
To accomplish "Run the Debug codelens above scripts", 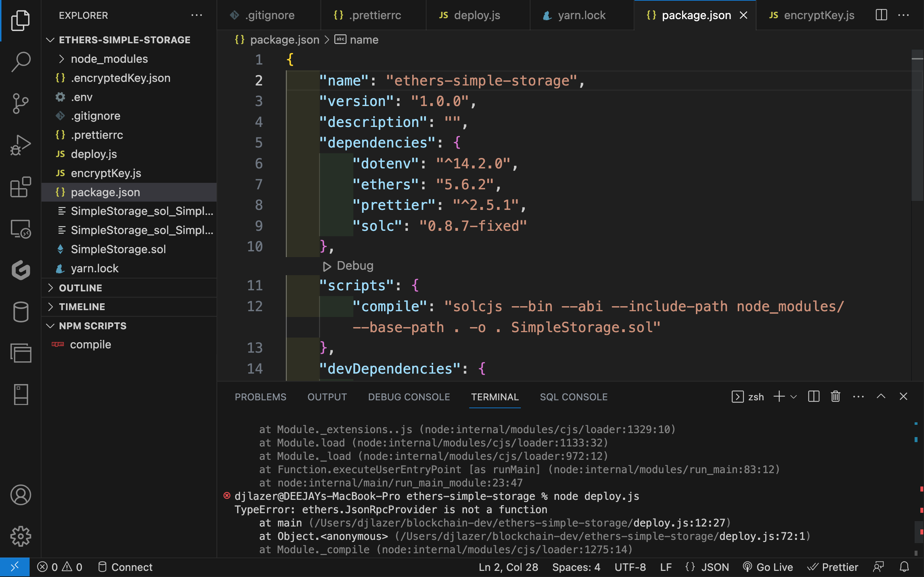I will (x=348, y=266).
